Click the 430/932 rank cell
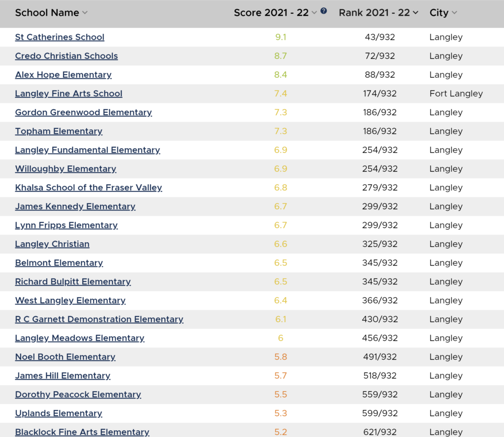Viewport: 504px width, 437px height. (x=380, y=319)
